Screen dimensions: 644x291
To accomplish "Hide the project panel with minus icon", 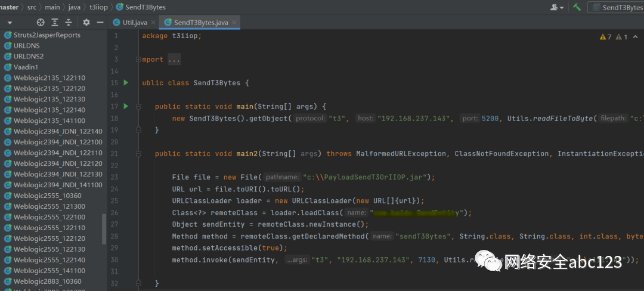I will tap(100, 22).
